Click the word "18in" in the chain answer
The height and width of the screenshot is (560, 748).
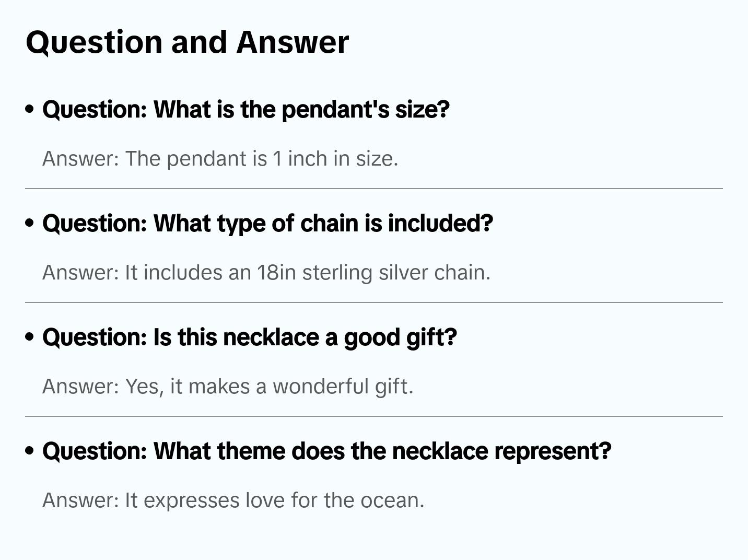pos(276,273)
